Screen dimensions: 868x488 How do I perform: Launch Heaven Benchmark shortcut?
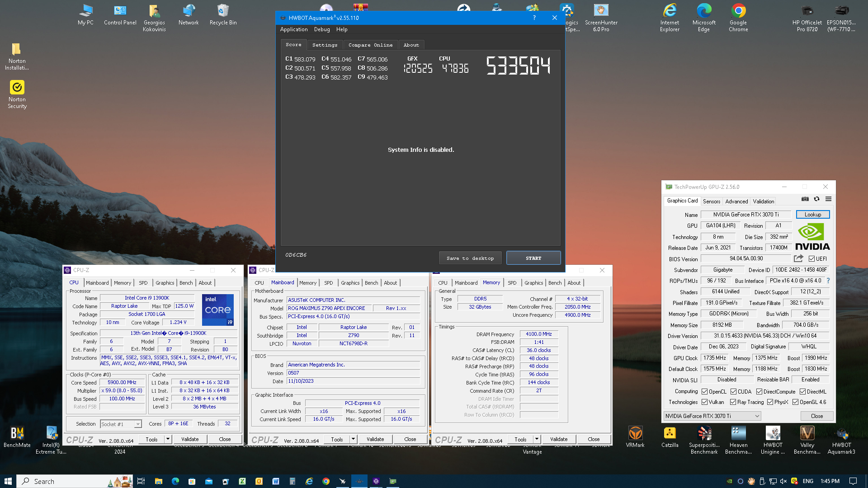[738, 440]
